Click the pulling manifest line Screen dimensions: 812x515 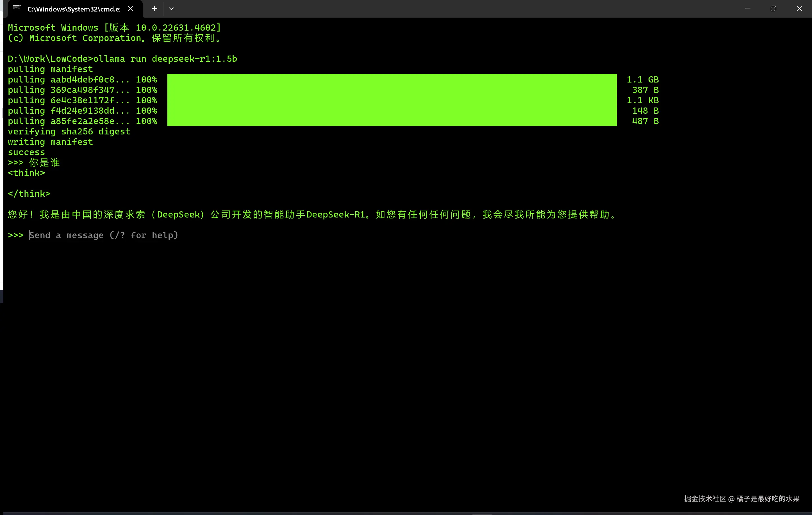tap(51, 69)
